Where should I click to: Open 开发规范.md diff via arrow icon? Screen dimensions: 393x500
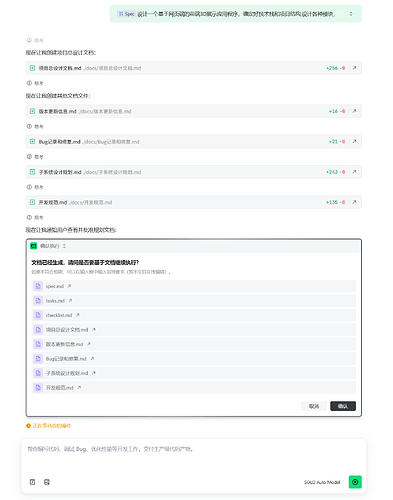(x=354, y=202)
